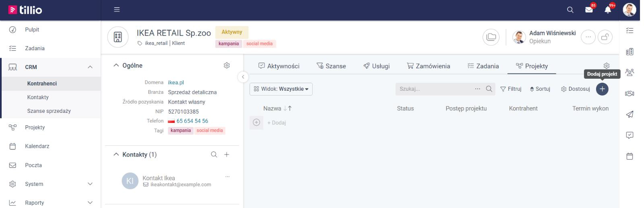
Task: Click the magnifier in Szukaj field
Action: (489, 89)
